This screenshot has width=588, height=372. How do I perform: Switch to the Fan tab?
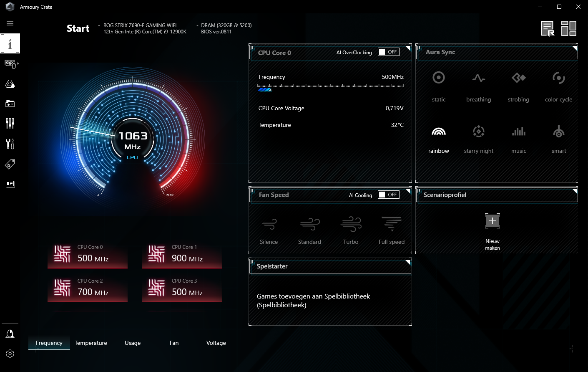pyautogui.click(x=174, y=343)
